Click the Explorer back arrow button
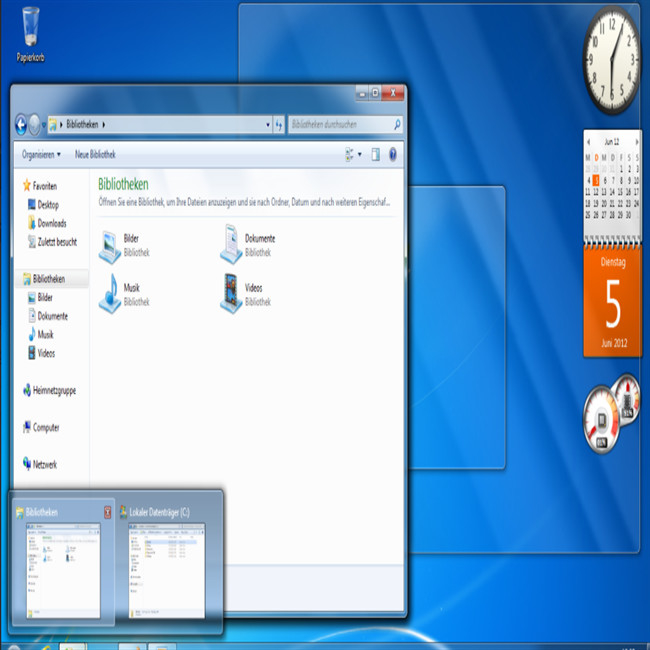Viewport: 650px width, 650px height. (21, 124)
